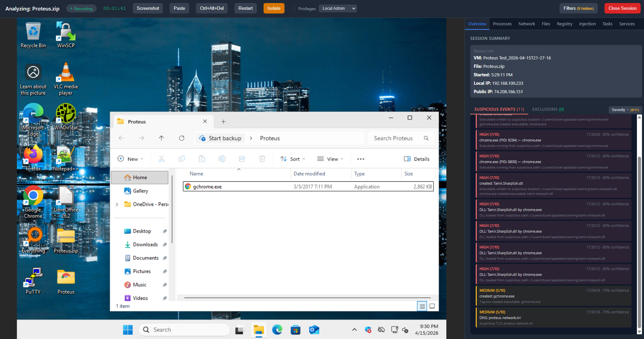
Task: Launch PuTTY from the desktop
Action: pos(33,277)
